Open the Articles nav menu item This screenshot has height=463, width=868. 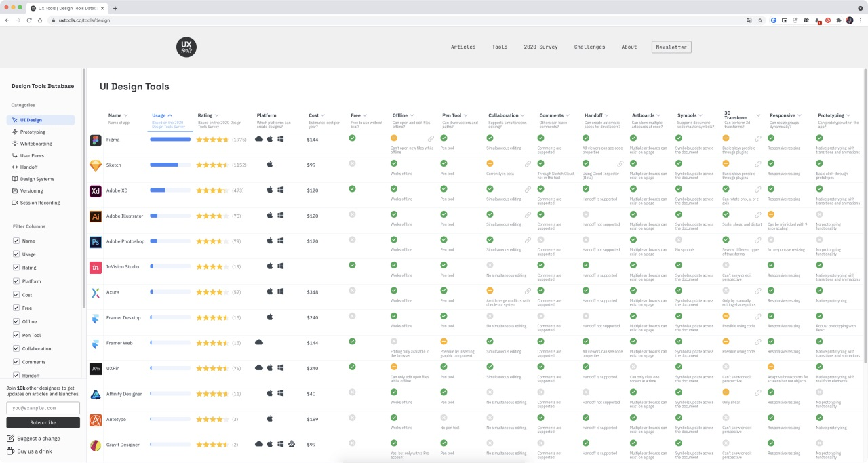(x=463, y=47)
